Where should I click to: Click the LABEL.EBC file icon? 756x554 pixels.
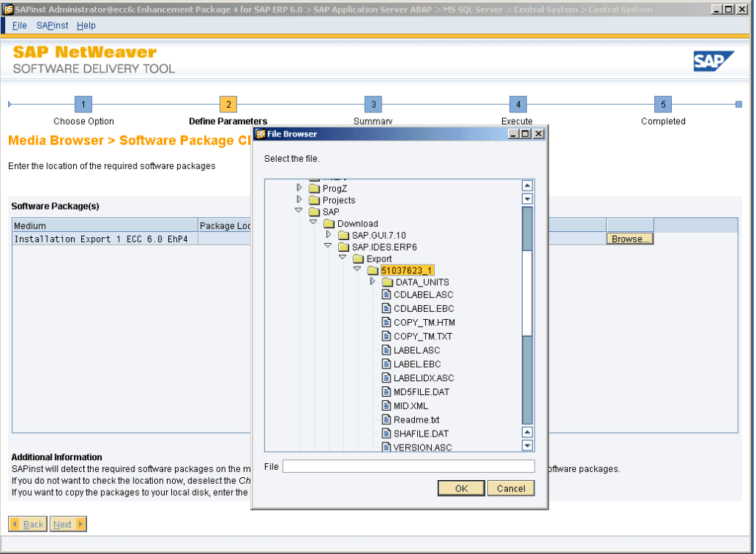(x=387, y=364)
